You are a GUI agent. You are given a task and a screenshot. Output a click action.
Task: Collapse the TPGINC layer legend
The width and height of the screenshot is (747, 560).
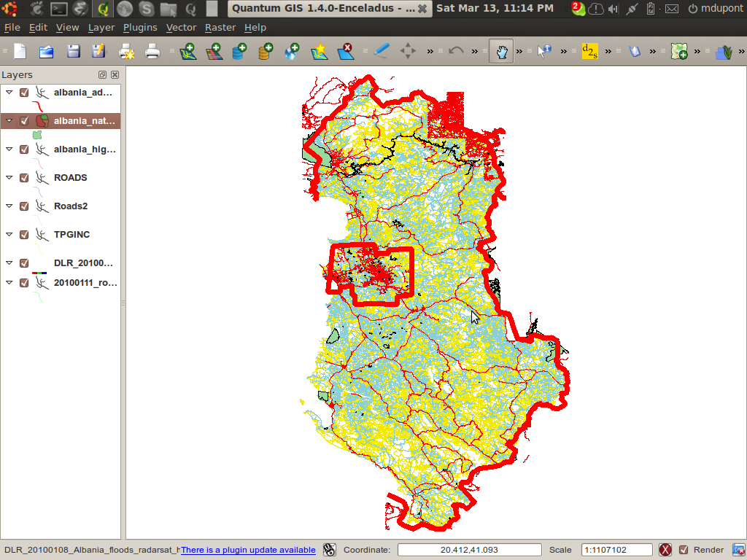point(9,234)
